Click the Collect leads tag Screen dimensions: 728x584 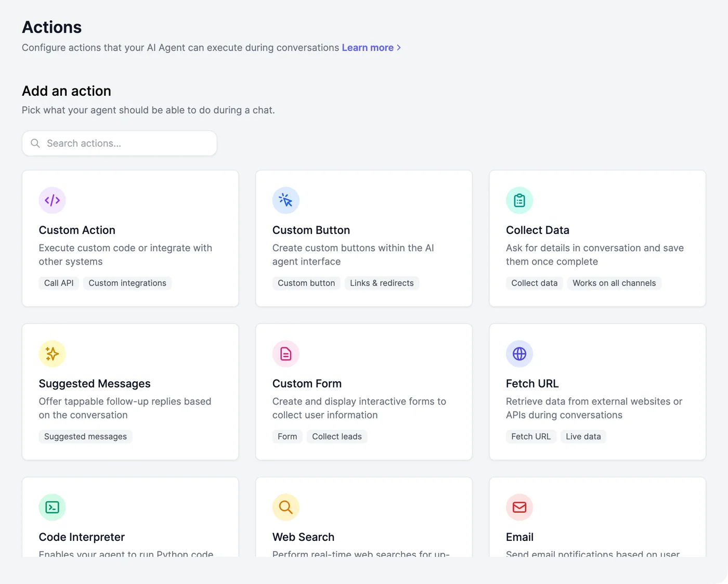click(337, 436)
